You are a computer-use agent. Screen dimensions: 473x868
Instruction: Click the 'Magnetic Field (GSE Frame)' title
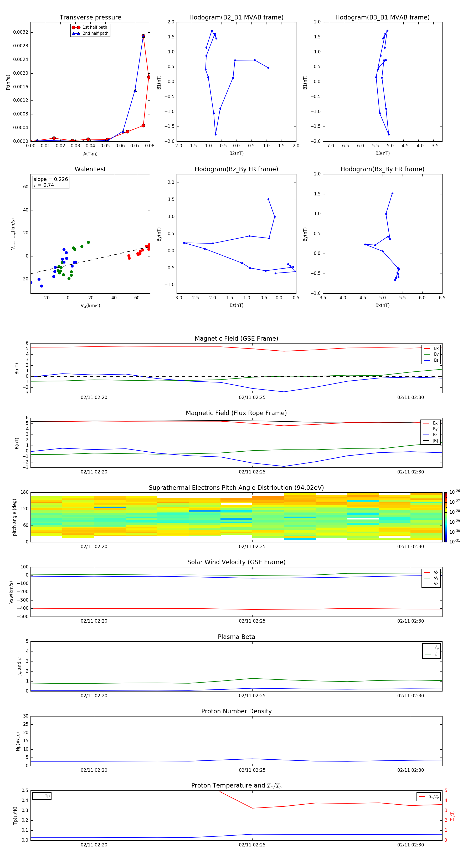pyautogui.click(x=236, y=339)
